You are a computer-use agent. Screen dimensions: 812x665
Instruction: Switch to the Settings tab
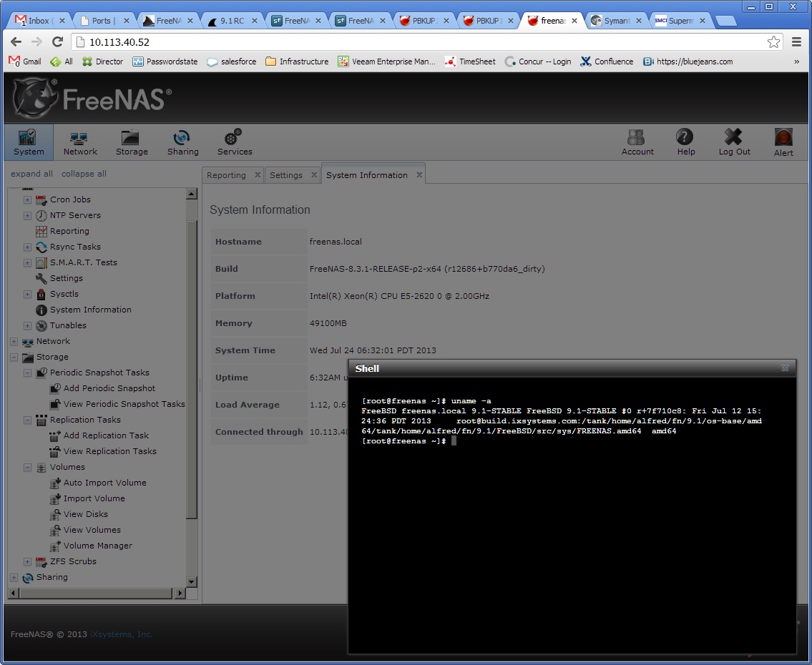(286, 175)
